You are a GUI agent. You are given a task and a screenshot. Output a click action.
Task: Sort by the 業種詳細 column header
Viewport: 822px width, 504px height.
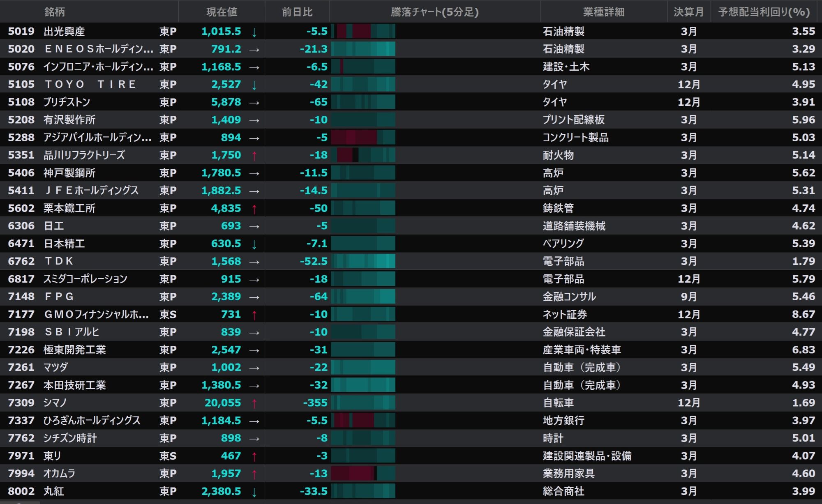click(x=604, y=12)
